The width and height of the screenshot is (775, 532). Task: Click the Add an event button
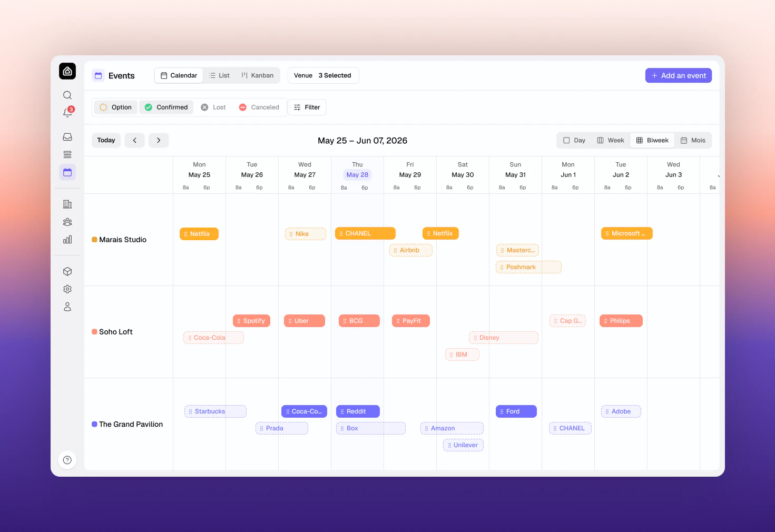[x=679, y=75]
